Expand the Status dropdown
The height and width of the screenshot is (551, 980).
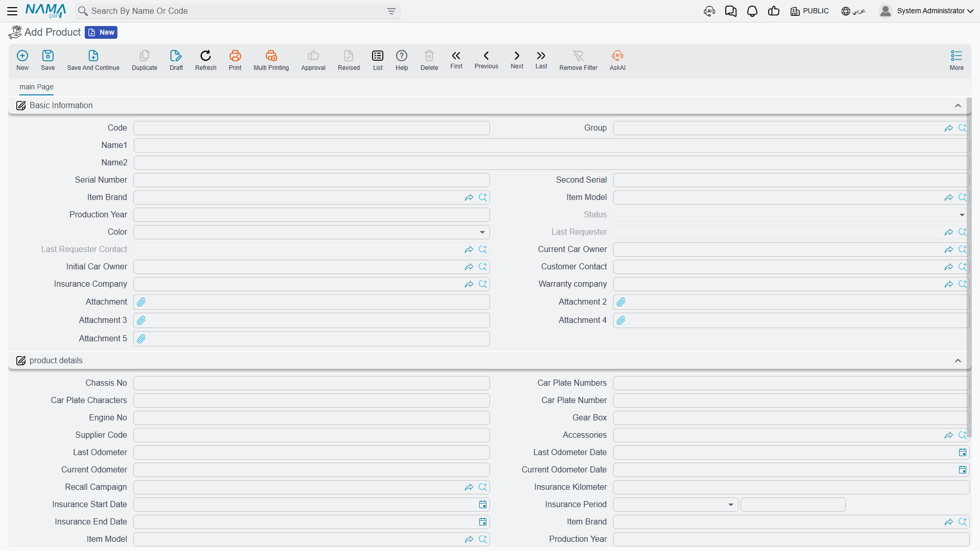pyautogui.click(x=962, y=215)
